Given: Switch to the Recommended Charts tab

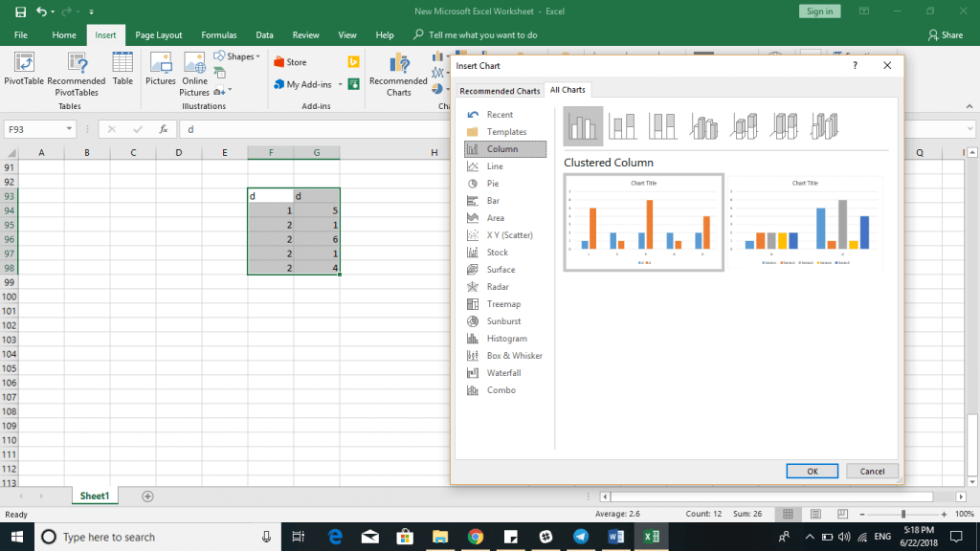Looking at the screenshot, I should tap(499, 89).
